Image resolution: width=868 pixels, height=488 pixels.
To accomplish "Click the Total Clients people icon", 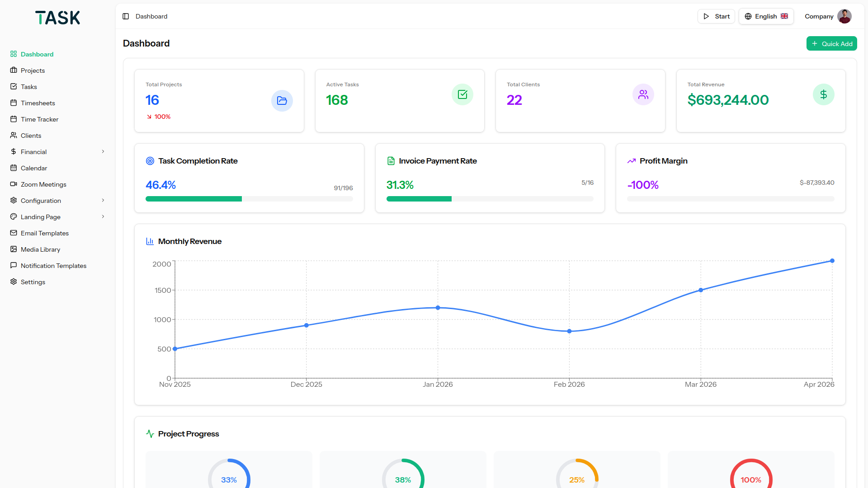I will (643, 94).
